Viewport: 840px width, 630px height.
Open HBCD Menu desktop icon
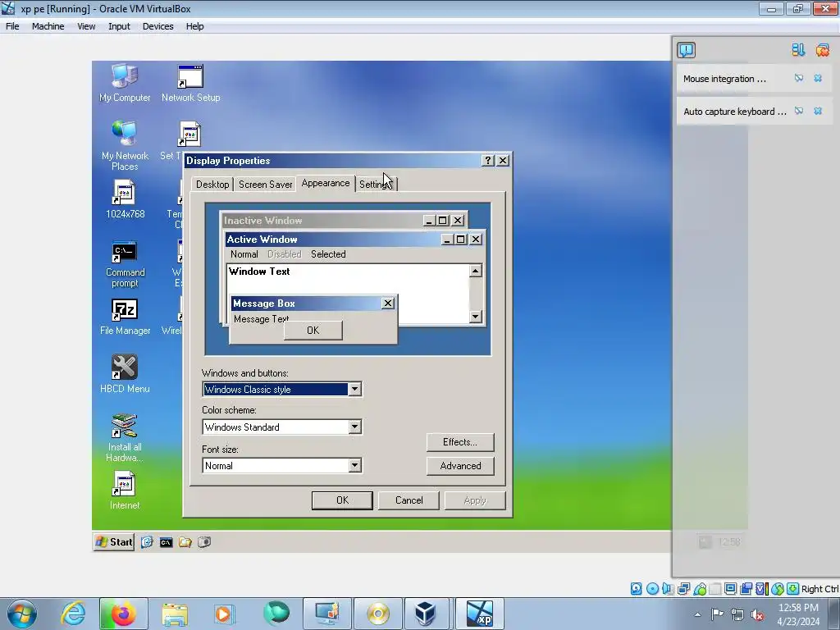coord(125,374)
